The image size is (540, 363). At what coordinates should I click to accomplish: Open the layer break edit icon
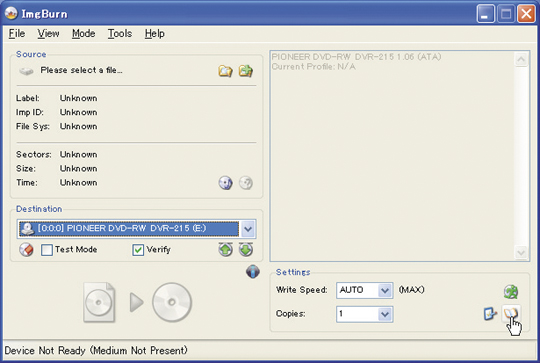490,314
